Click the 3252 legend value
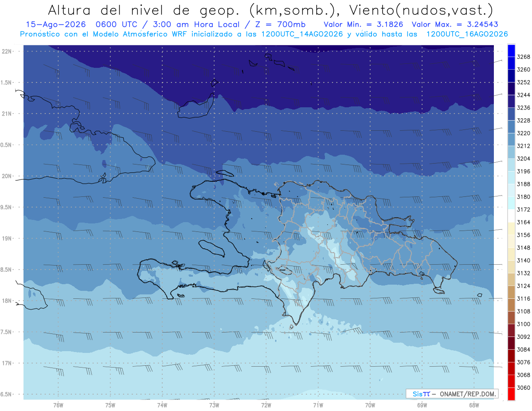Screen dimensions: 532x411 tap(524, 82)
